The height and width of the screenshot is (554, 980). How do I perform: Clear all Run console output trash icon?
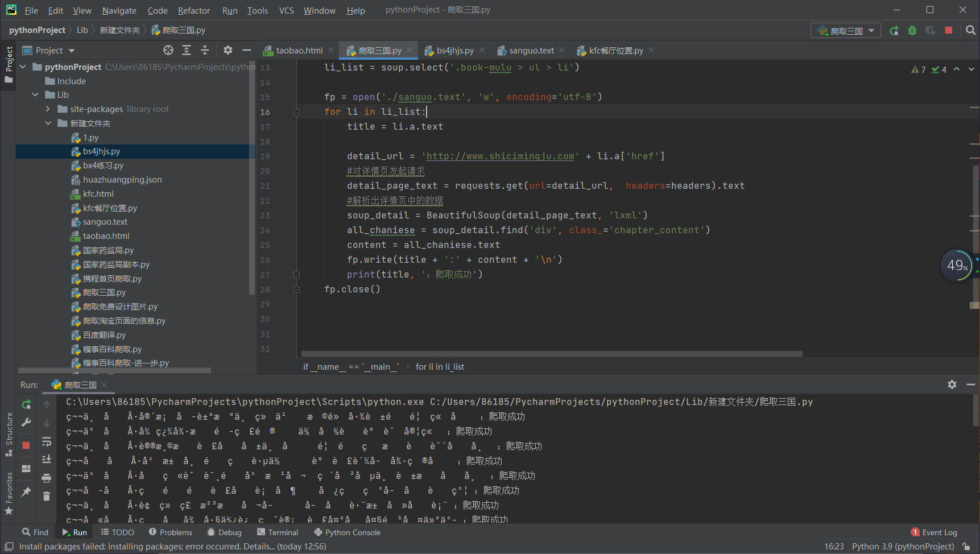(47, 496)
